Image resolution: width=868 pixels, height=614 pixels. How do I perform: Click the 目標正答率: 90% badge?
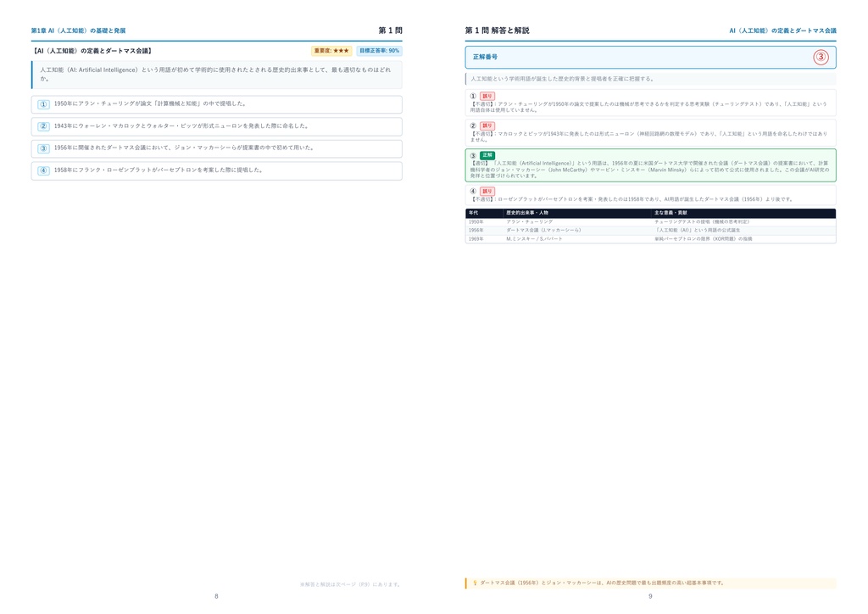379,51
